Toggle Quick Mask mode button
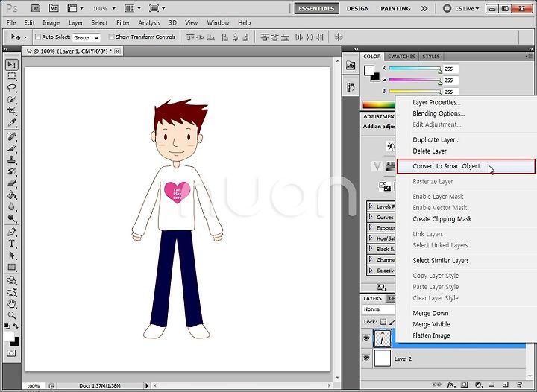Screen dimensions: 537x392 pos(11,353)
